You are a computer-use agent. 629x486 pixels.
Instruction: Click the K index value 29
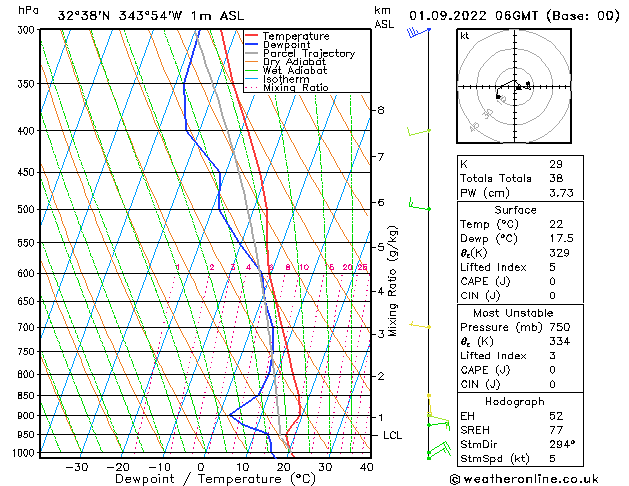[556, 164]
